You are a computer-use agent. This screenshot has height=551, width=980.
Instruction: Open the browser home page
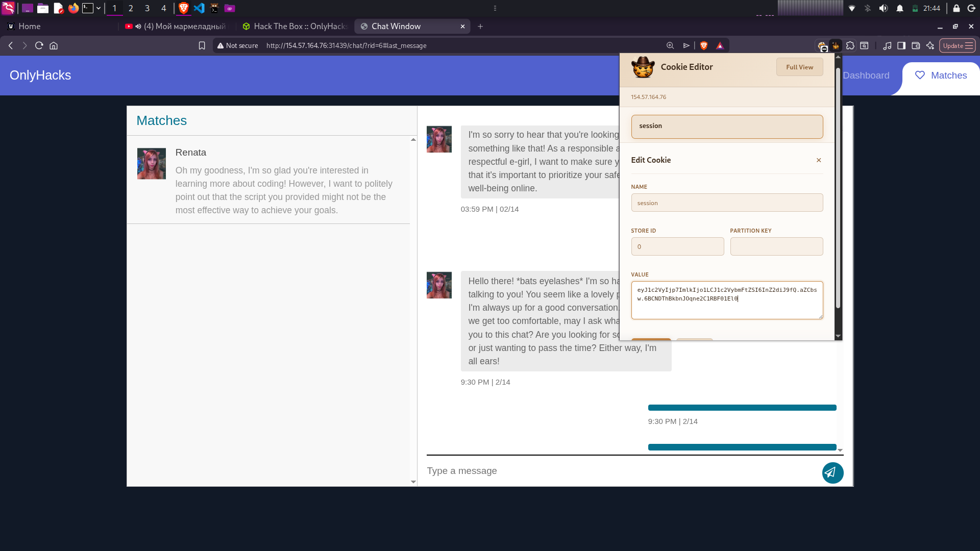point(54,45)
